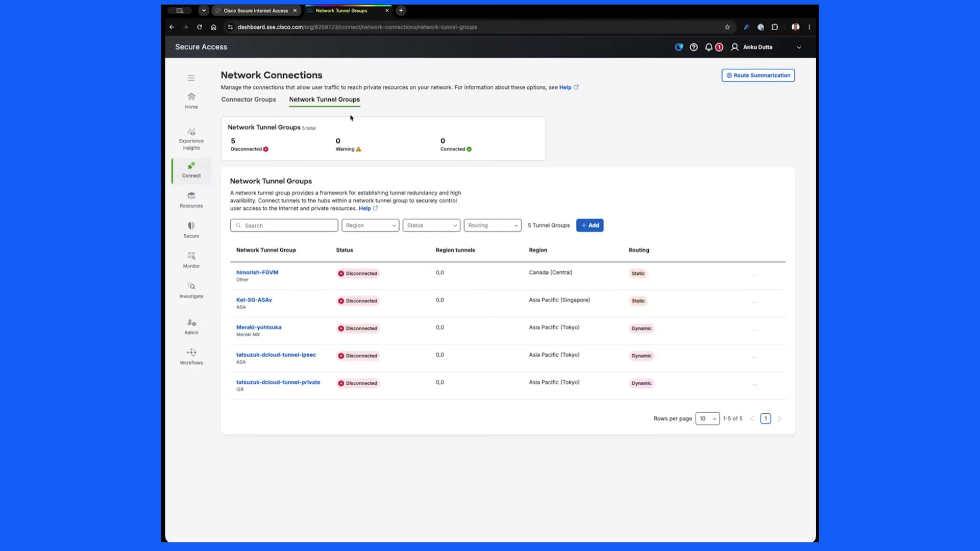Image resolution: width=980 pixels, height=551 pixels.
Task: Switch to Connector Groups tab
Action: [249, 99]
